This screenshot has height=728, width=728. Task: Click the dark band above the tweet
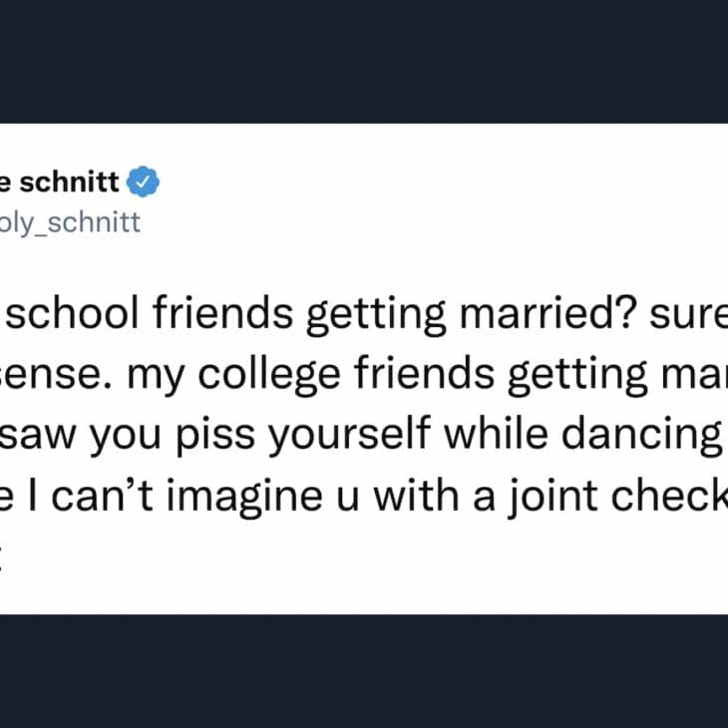(x=364, y=60)
